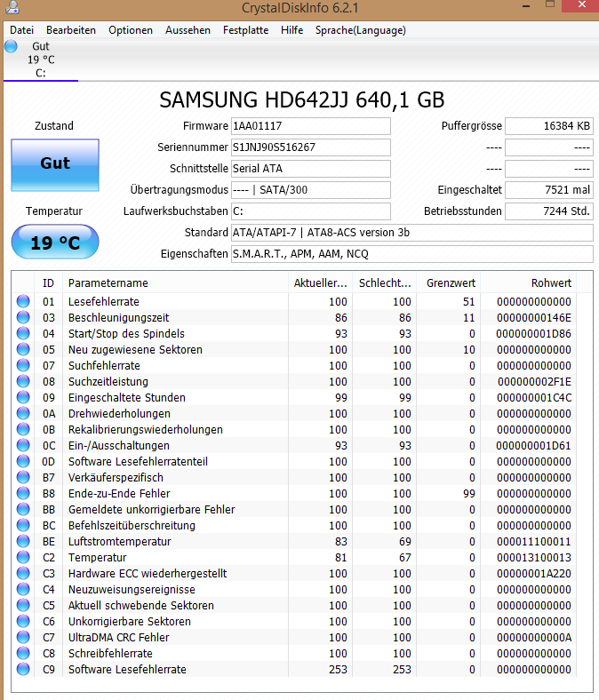This screenshot has height=700, width=599.
Task: Click status icon for Neu zugewiesene Sektoren
Action: coord(23,349)
